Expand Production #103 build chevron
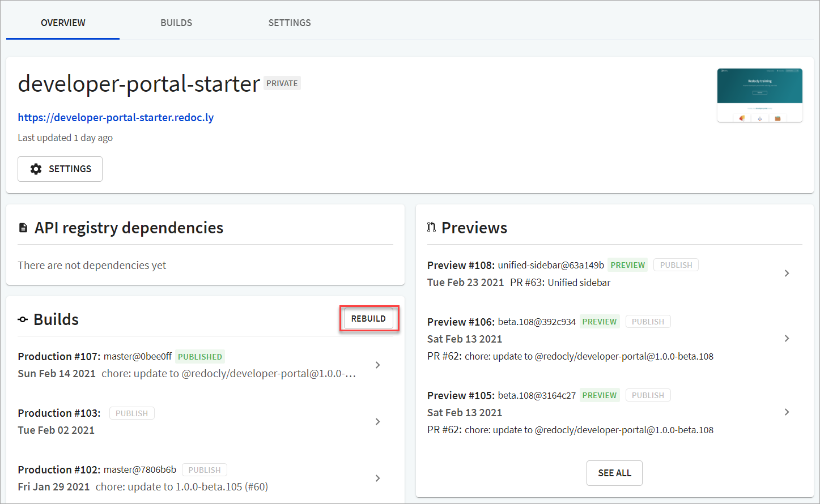Viewport: 820px width, 504px height. point(378,422)
